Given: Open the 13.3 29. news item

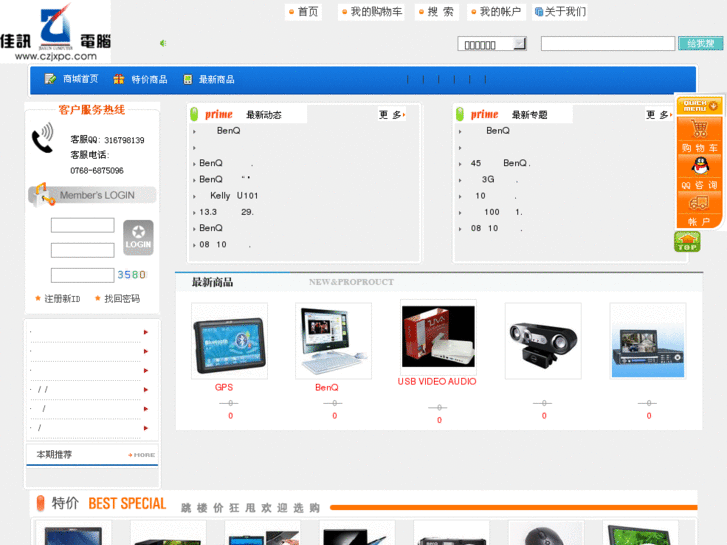Looking at the screenshot, I should pyautogui.click(x=226, y=212).
